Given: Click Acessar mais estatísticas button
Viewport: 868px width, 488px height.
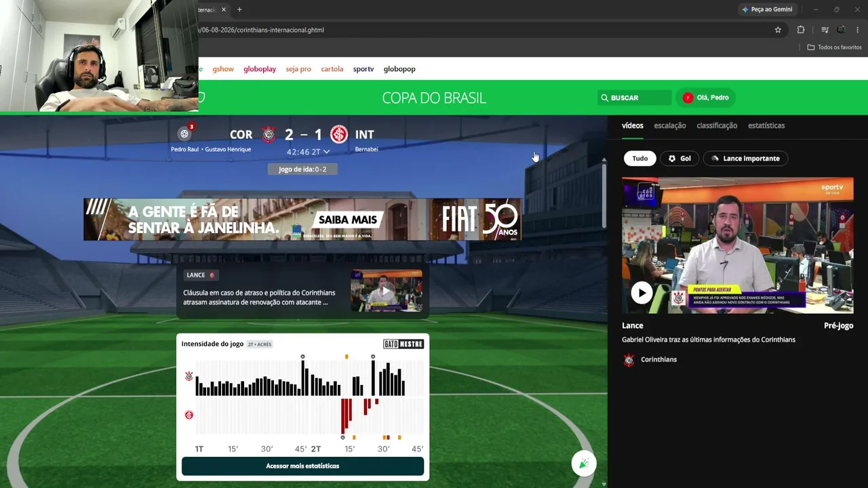Looking at the screenshot, I should pos(302,466).
